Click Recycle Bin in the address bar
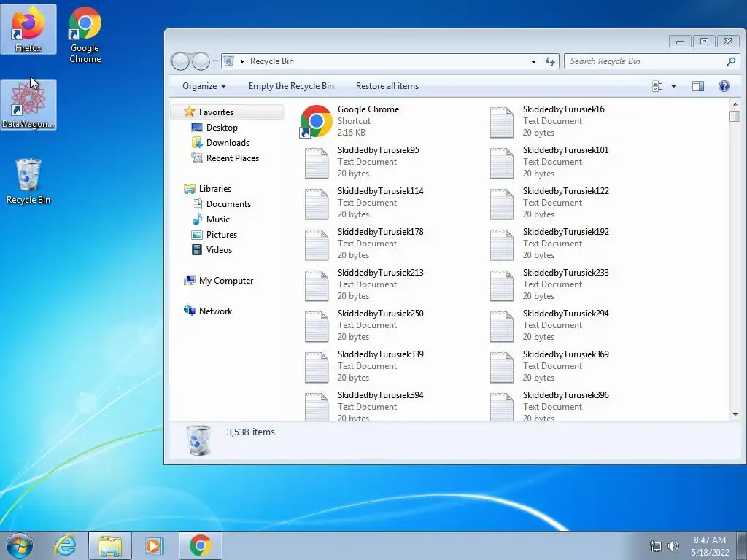 coord(271,61)
